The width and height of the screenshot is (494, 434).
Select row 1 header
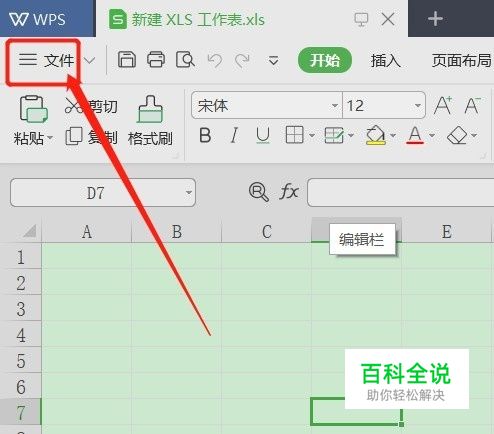tap(21, 257)
